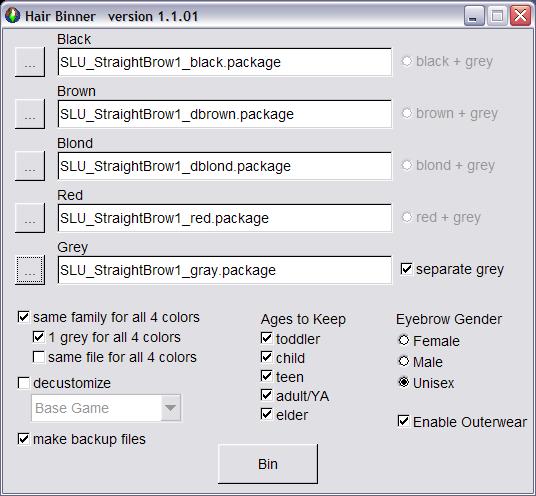This screenshot has width=536, height=496.
Task: Select Male eyebrow gender
Action: click(404, 361)
